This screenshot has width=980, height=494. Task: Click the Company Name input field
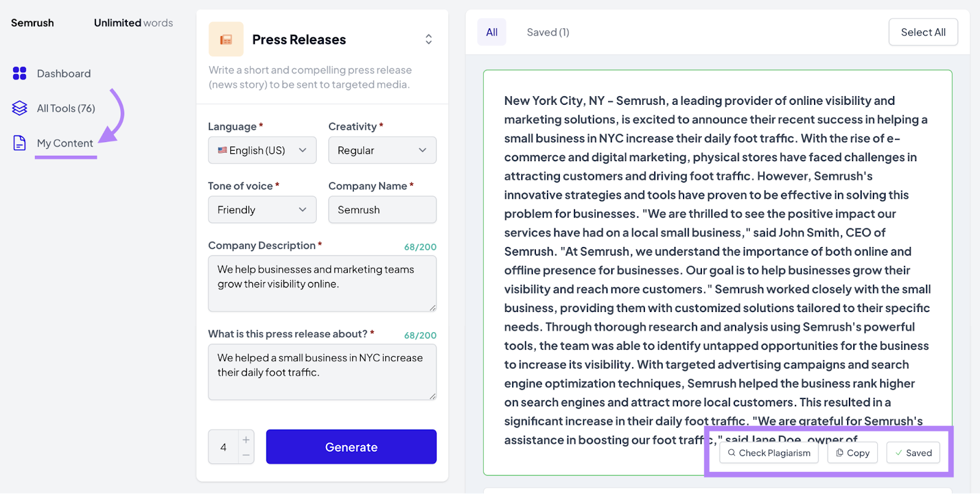tap(382, 210)
